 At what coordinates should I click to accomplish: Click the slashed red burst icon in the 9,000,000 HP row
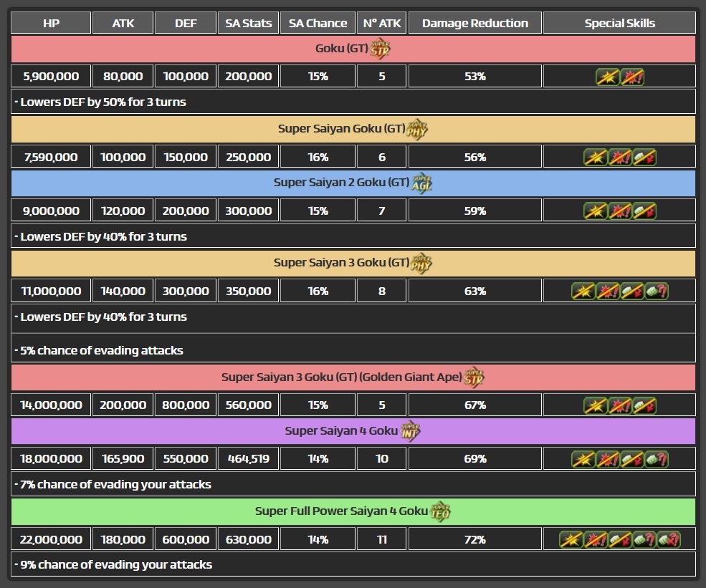(620, 211)
